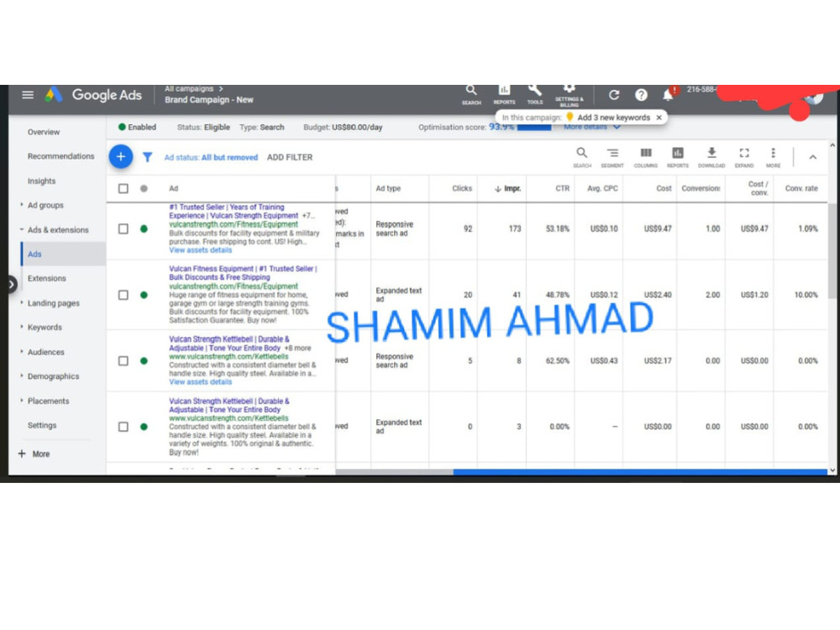This screenshot has height=630, width=840.
Task: Collapse the chart with the up chevron
Action: point(812,157)
